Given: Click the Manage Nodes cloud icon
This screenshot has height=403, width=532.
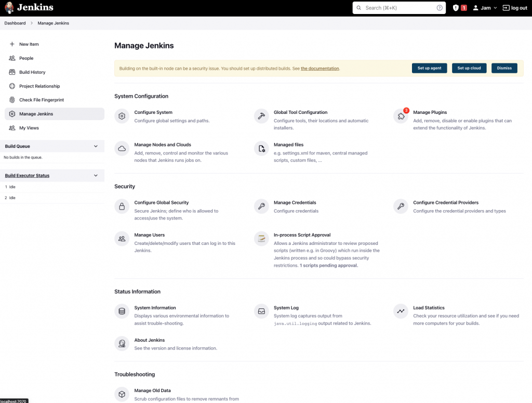Looking at the screenshot, I should click(122, 149).
